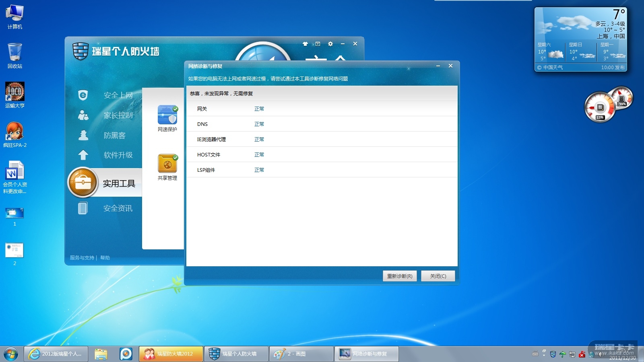Click the 防黑客 hacker icon in sidebar
This screenshot has height=362, width=644.
coord(83,135)
